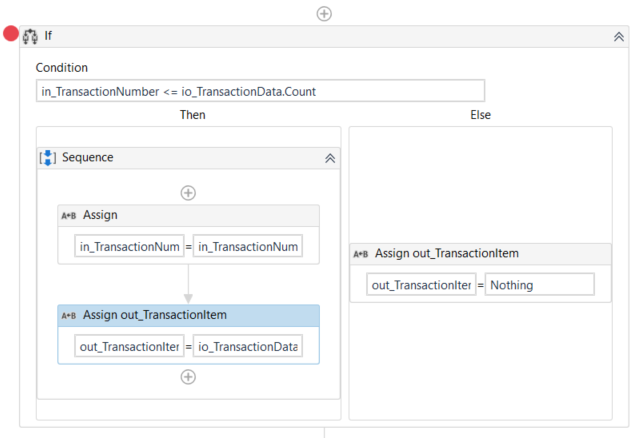
Task: Select Else Assign out_TransactionItem header
Action: point(446,254)
